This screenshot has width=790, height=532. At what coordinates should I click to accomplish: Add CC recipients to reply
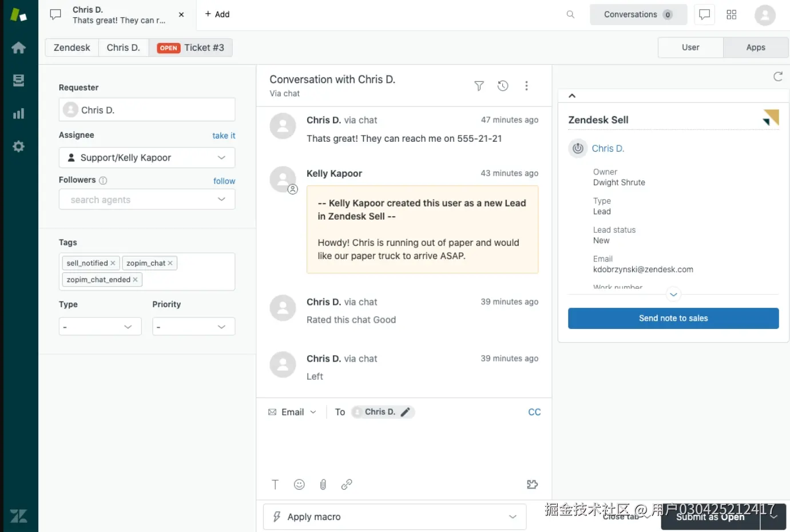[x=534, y=412]
